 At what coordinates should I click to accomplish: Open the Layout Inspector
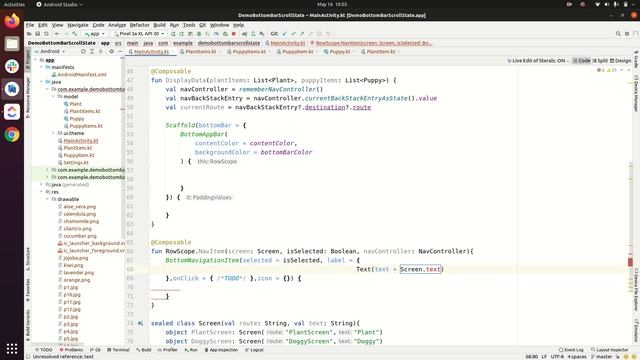(610, 350)
